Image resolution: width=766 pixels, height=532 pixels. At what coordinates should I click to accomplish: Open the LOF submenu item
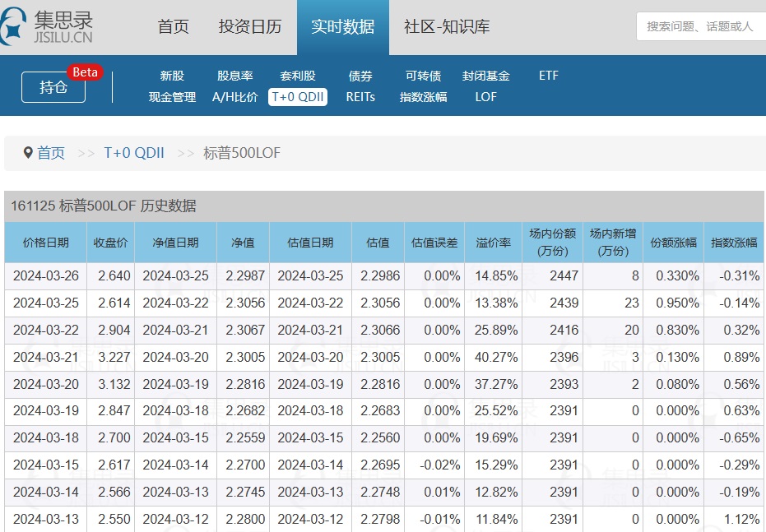click(486, 97)
